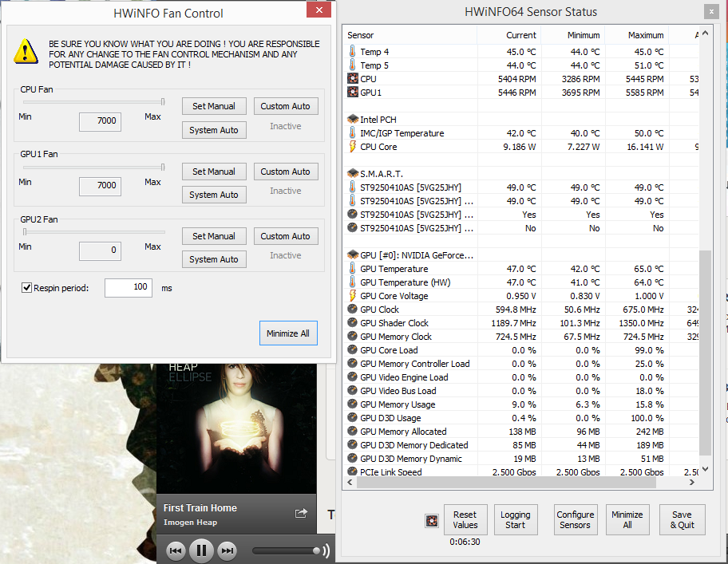The image size is (728, 564).
Task: Click the GPU Core Voltage bolt icon
Action: (x=352, y=295)
